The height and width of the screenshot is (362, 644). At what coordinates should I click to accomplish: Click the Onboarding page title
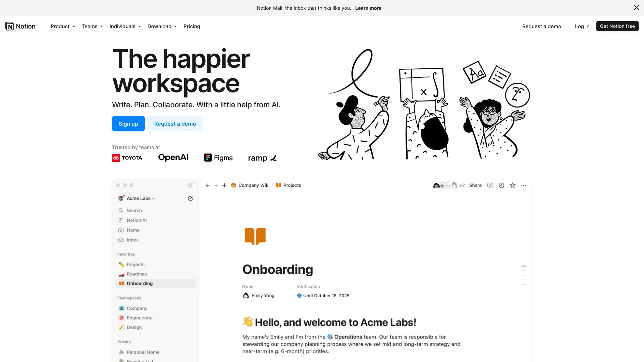click(278, 269)
